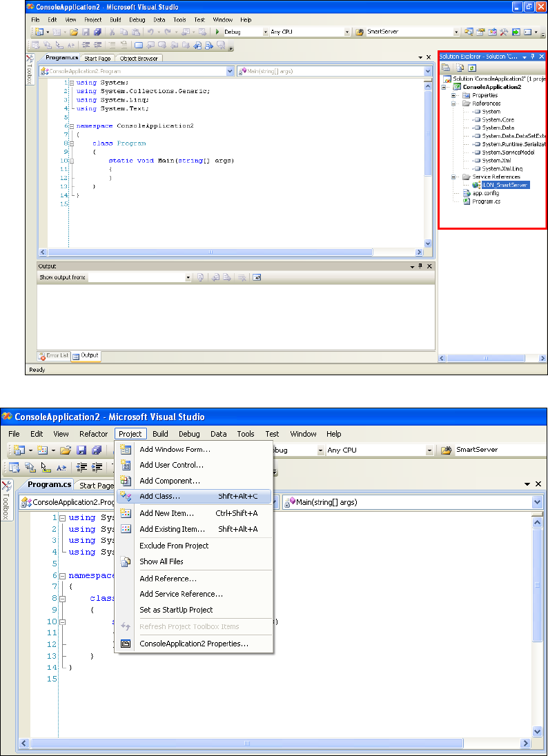The image size is (548, 756).
Task: Click Save All icon in window showing Solution Explorer
Action: 97,32
